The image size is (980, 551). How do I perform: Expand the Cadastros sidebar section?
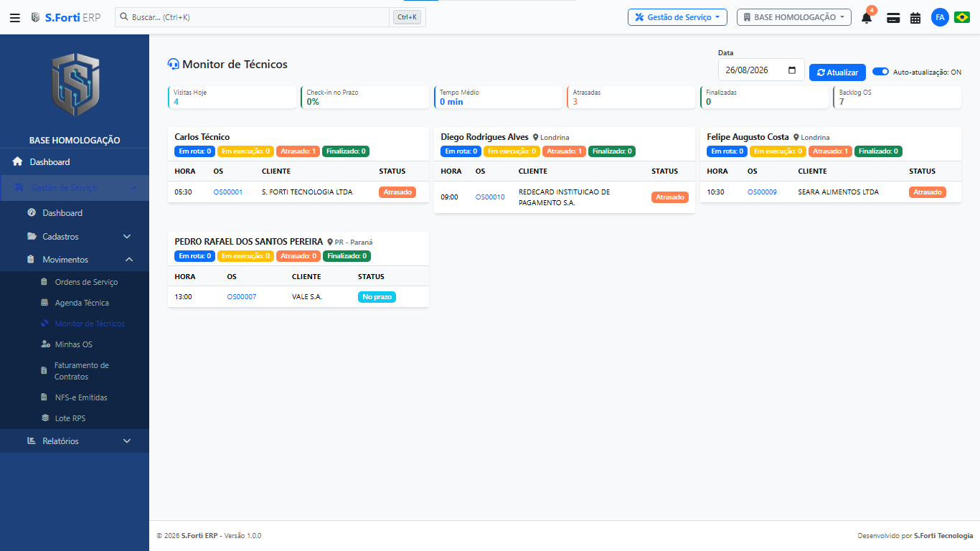pos(75,236)
